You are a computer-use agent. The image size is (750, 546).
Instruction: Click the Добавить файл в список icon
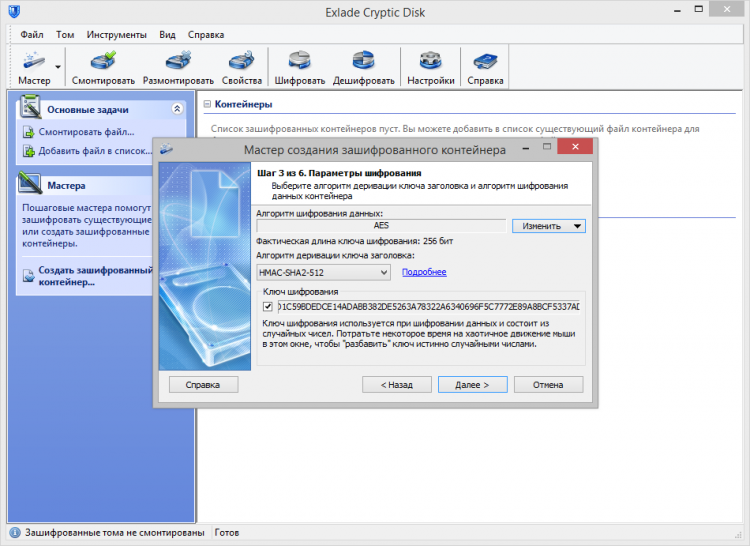tap(29, 151)
